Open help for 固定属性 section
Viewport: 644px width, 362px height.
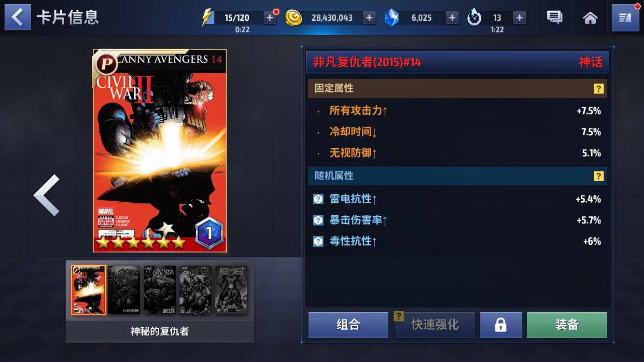click(599, 89)
